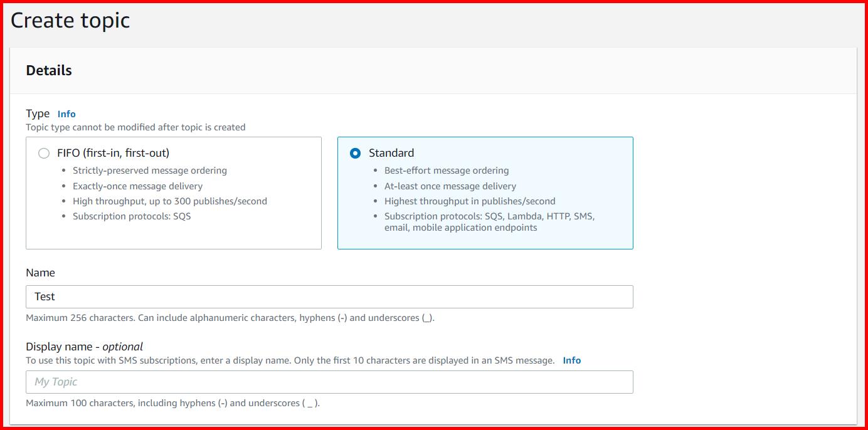Open the Info link next to Type
Image resolution: width=868 pixels, height=430 pixels.
click(x=66, y=113)
